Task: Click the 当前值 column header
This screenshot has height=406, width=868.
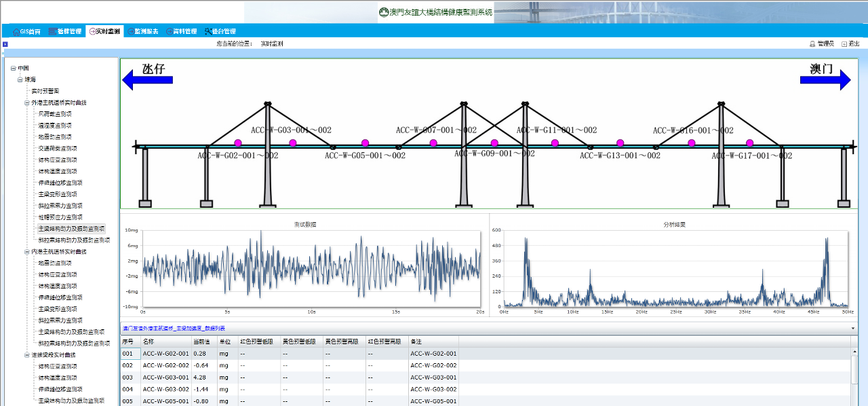Action: click(201, 342)
